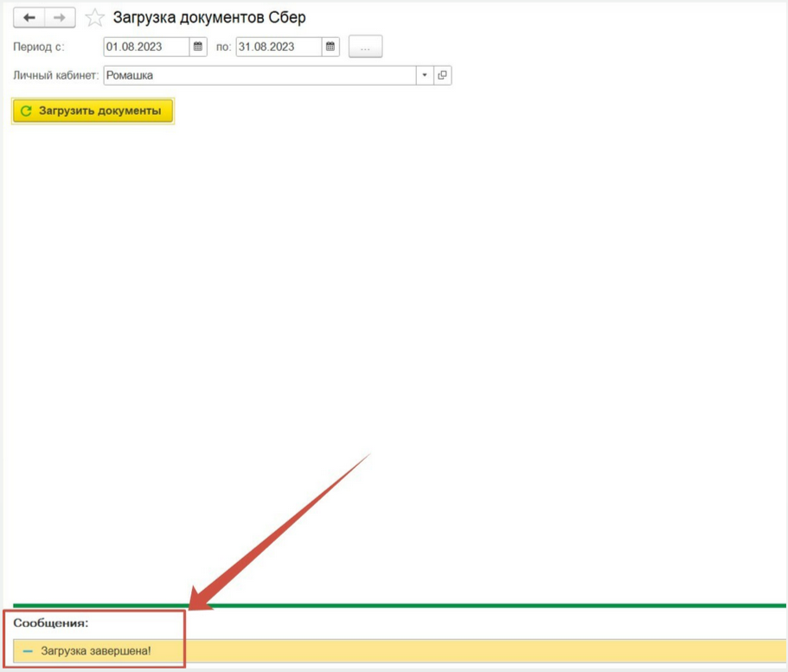Click the title Загрузка документов Сбер
Viewport: 788px width, 672px height.
[x=209, y=18]
